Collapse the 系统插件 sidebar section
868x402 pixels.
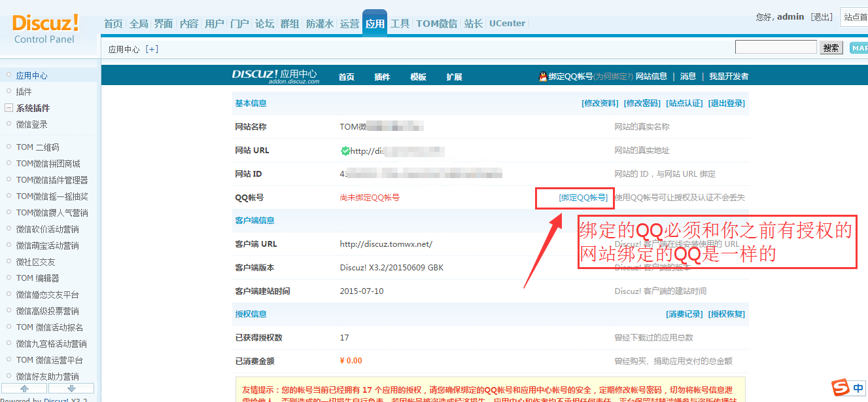pyautogui.click(x=9, y=108)
